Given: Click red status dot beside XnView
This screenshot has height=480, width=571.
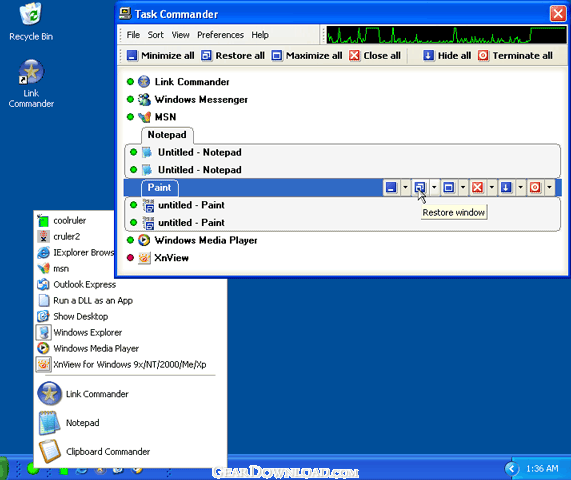Looking at the screenshot, I should click(130, 258).
